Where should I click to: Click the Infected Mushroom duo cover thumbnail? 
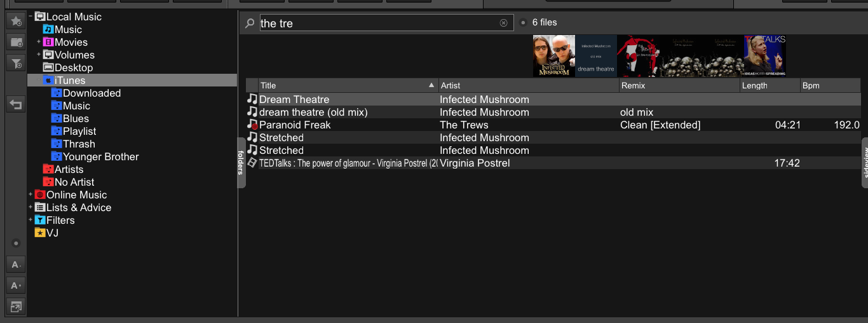click(x=554, y=56)
